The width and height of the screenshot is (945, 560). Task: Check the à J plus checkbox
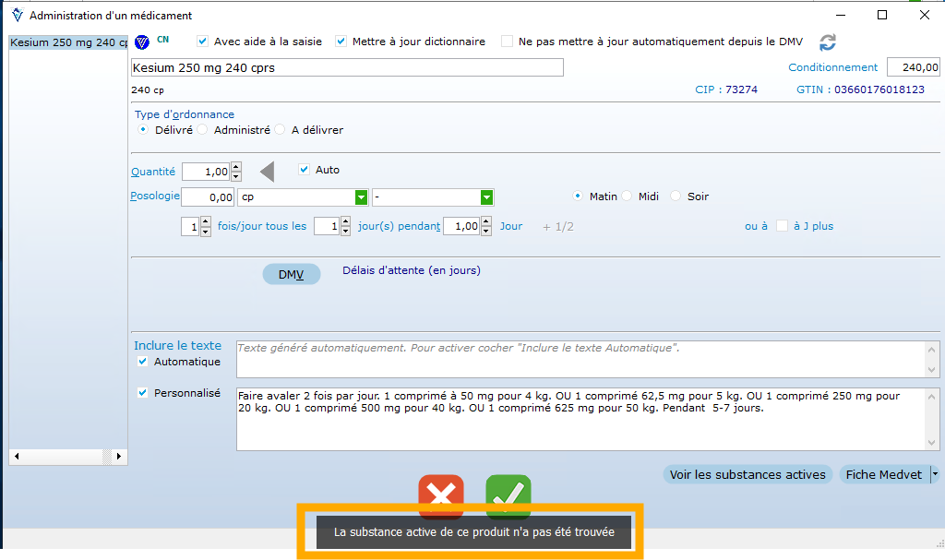(782, 225)
